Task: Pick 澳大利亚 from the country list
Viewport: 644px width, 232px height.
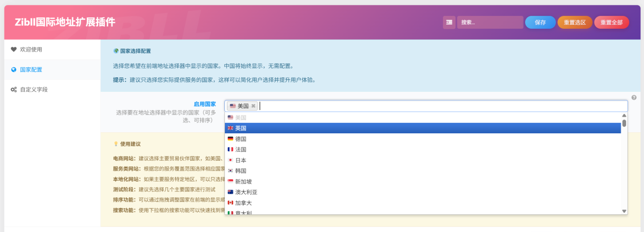Action: tap(246, 192)
